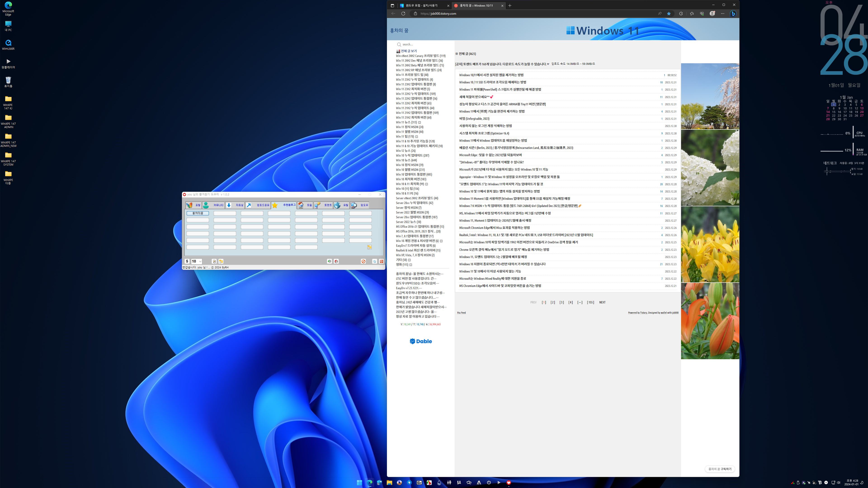Open Edge extensions puzzle icon

(681, 14)
